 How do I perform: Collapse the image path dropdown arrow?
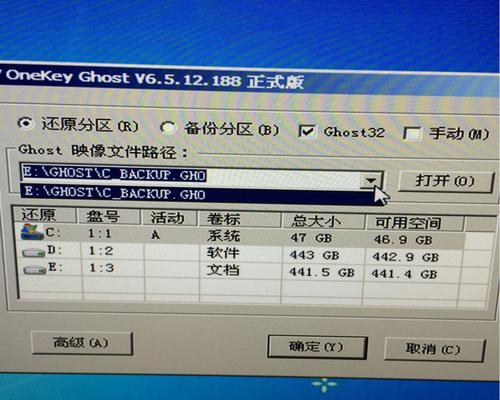pos(371,181)
